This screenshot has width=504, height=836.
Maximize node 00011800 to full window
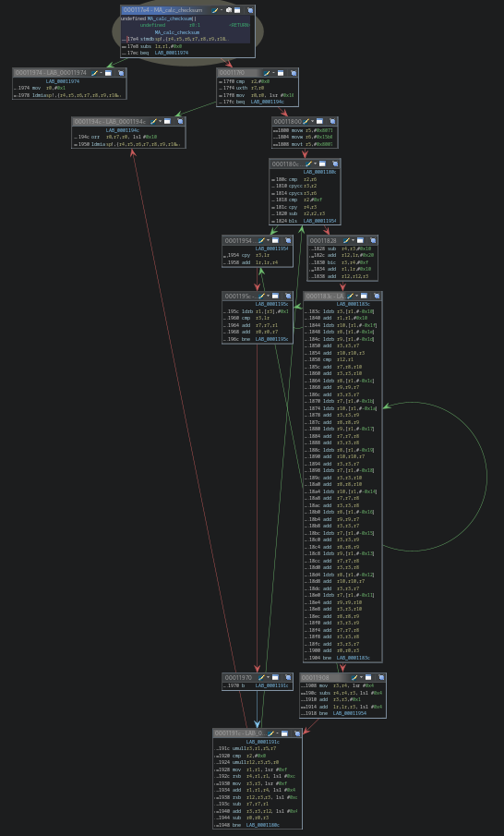pos(319,122)
